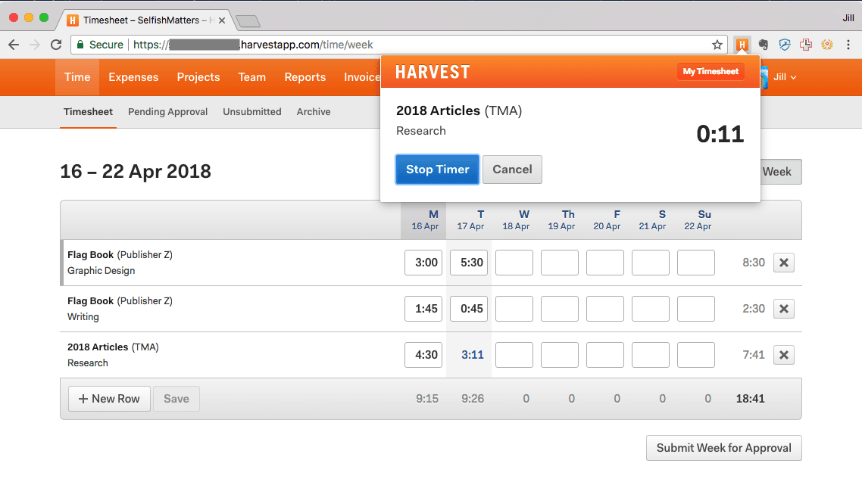Click Research Sunday empty field

pyautogui.click(x=696, y=355)
